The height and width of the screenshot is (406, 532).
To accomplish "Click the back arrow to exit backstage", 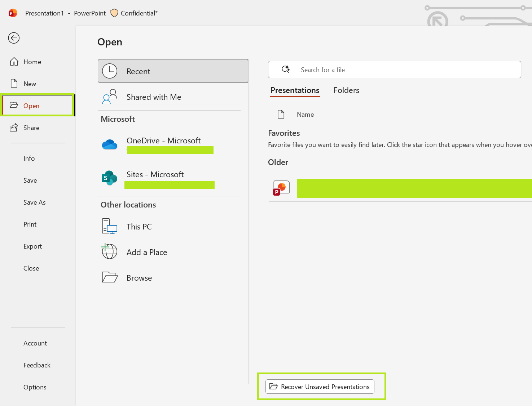I will 14,38.
